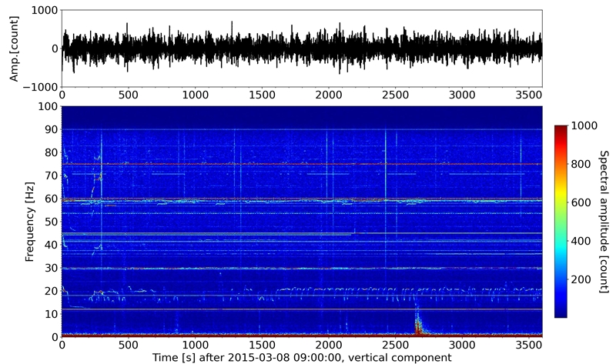Click the "2000" time tick below the waveform plot
Image resolution: width=616 pixels, height=364 pixels.
(x=329, y=95)
